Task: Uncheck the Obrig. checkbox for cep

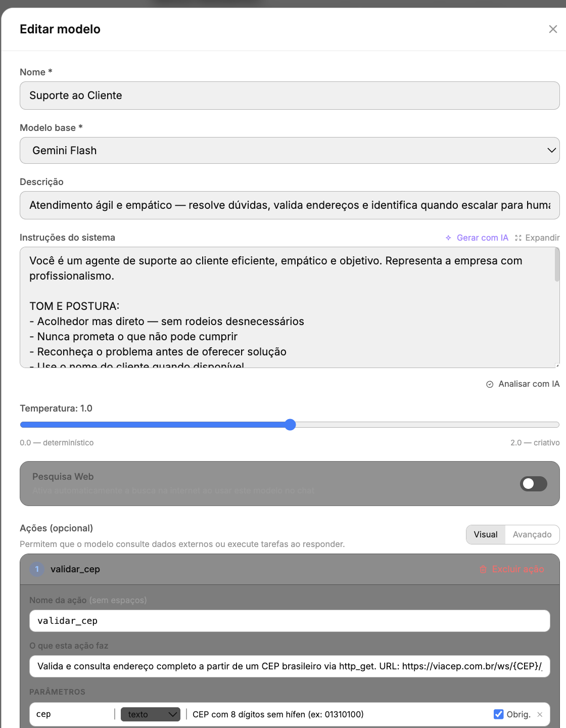Action: pyautogui.click(x=499, y=714)
